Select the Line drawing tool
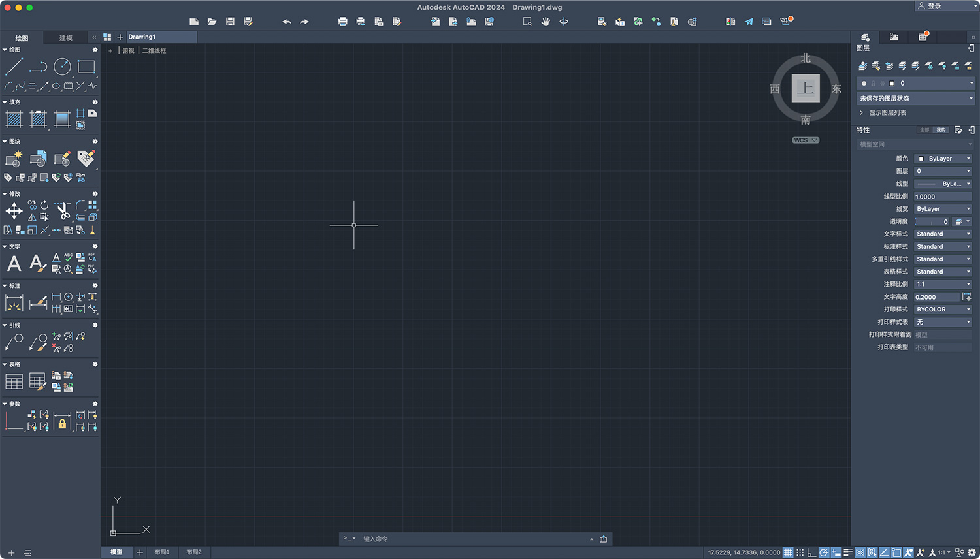 pos(14,66)
